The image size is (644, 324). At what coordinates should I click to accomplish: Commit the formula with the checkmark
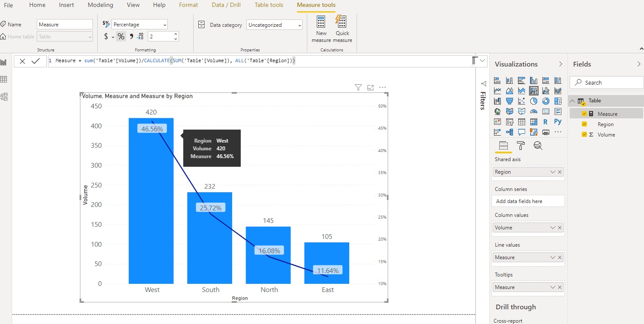coord(36,61)
